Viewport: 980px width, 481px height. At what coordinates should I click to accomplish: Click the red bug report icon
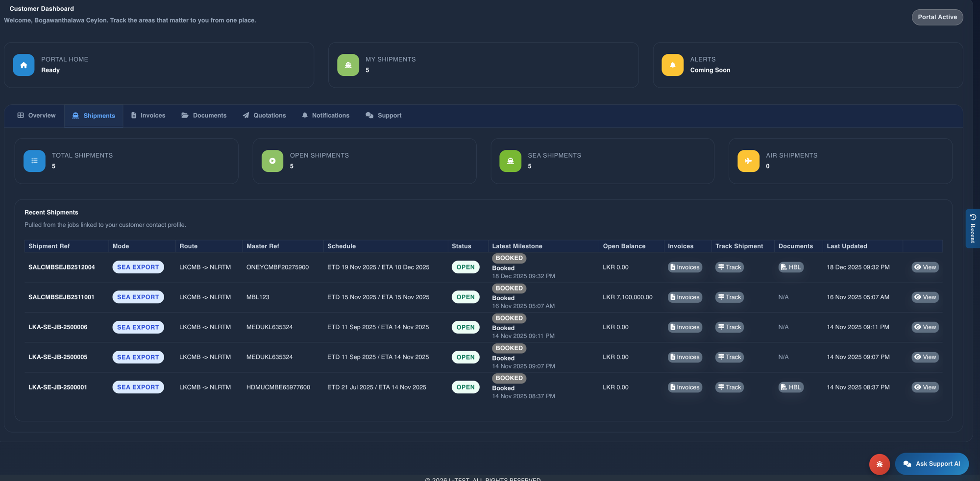880,464
